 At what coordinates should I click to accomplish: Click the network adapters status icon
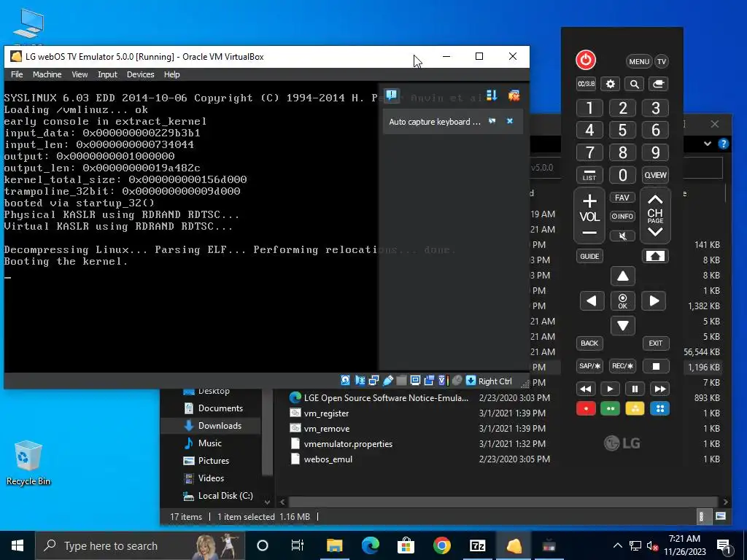click(374, 381)
